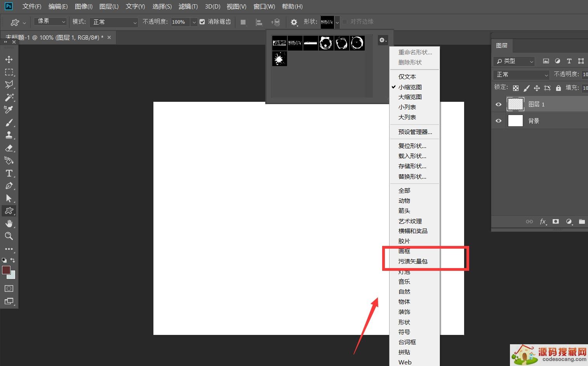Open the layer filter 类型 dropdown
Viewport: 588px width, 366px height.
[513, 61]
